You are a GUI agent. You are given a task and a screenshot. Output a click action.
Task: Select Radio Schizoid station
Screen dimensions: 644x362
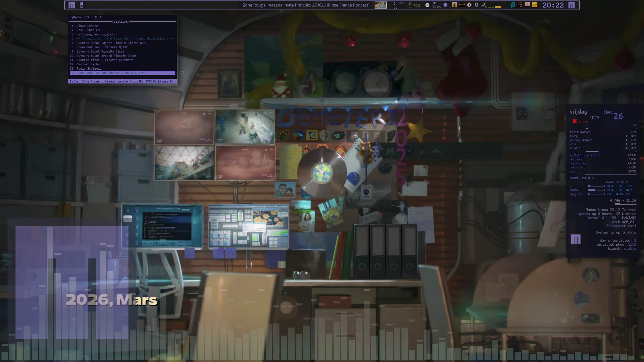click(89, 69)
